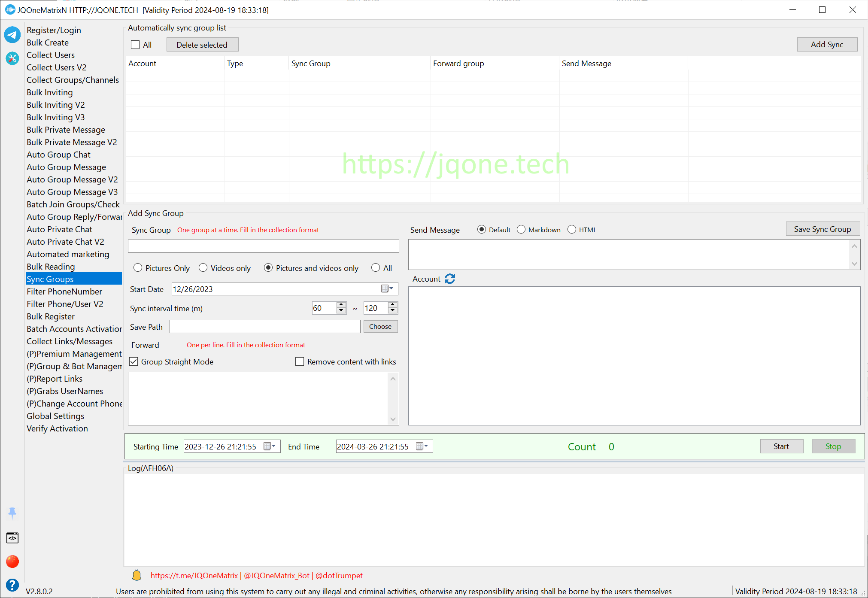Decrease the maximum sync interval value
Viewport: 868px width, 598px height.
click(x=393, y=311)
